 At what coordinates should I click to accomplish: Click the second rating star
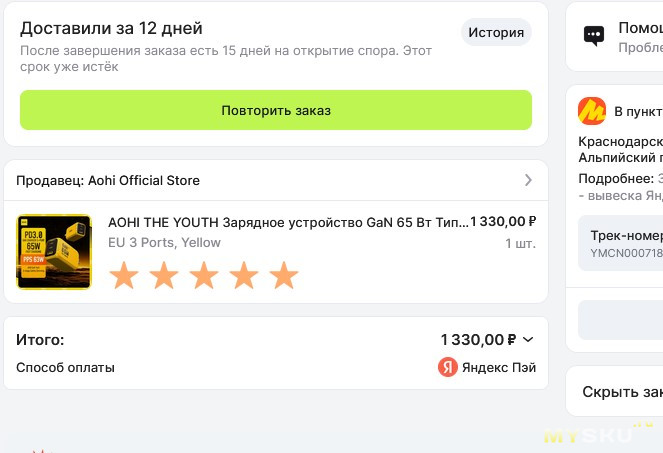164,275
